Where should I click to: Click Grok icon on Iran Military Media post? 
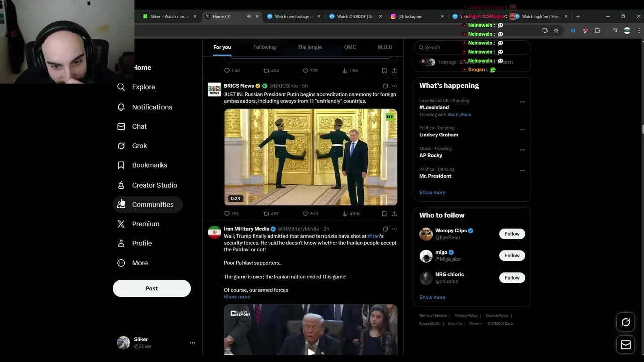[385, 229]
